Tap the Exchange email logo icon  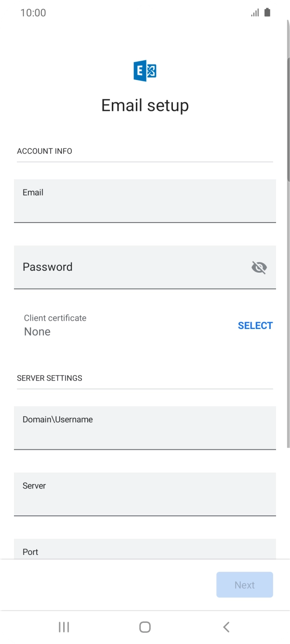[x=145, y=70]
